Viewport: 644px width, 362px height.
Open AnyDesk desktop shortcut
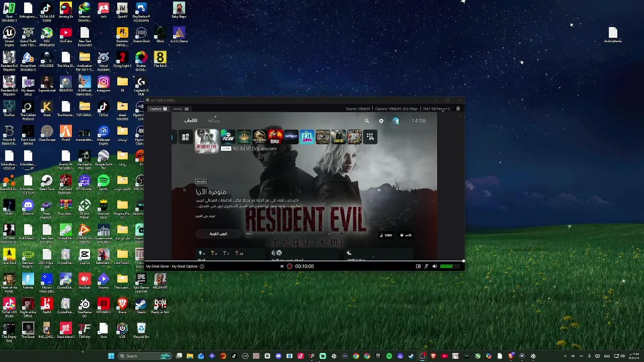point(85,282)
